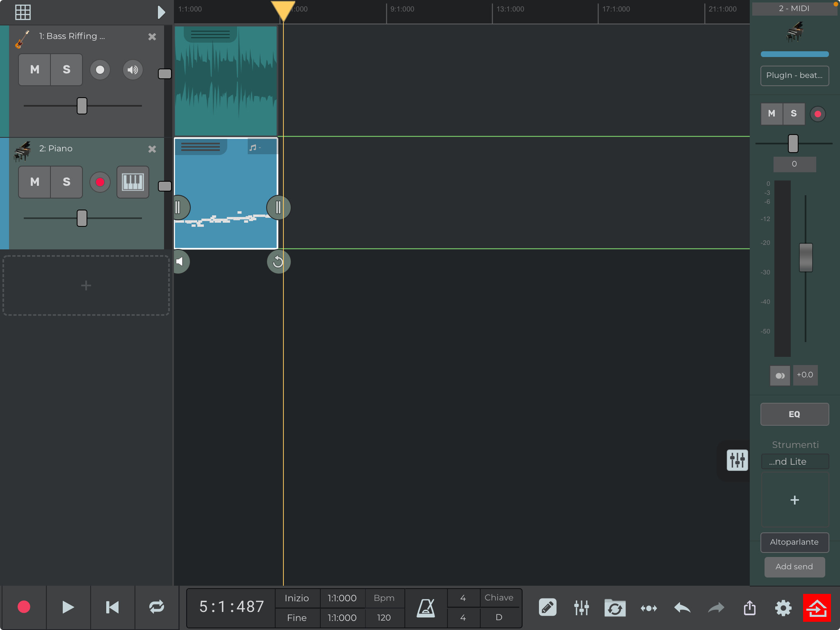The height and width of the screenshot is (630, 840).
Task: Click the undo arrow icon
Action: [682, 607]
